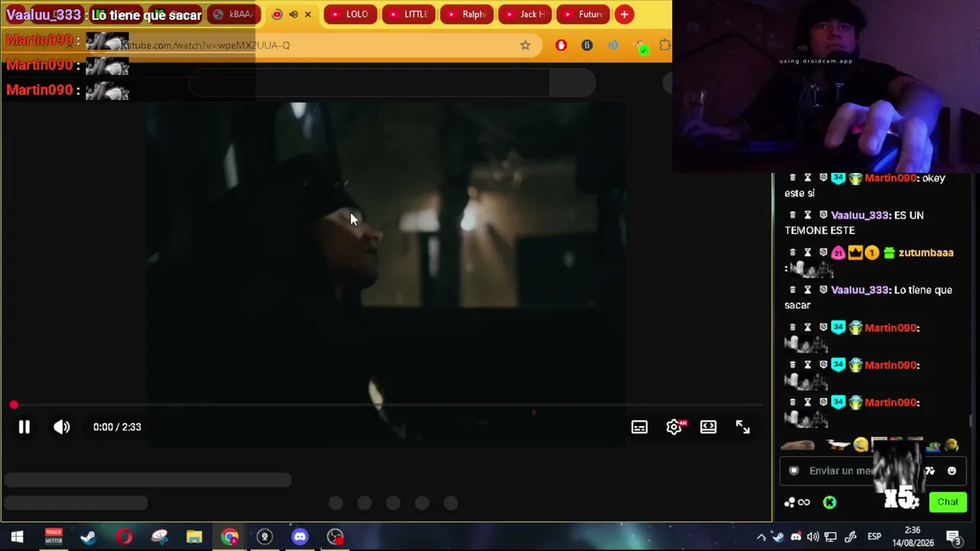The image size is (980, 551).
Task: Click the crying-laughing emoji in quick emotes
Action: 861,445
